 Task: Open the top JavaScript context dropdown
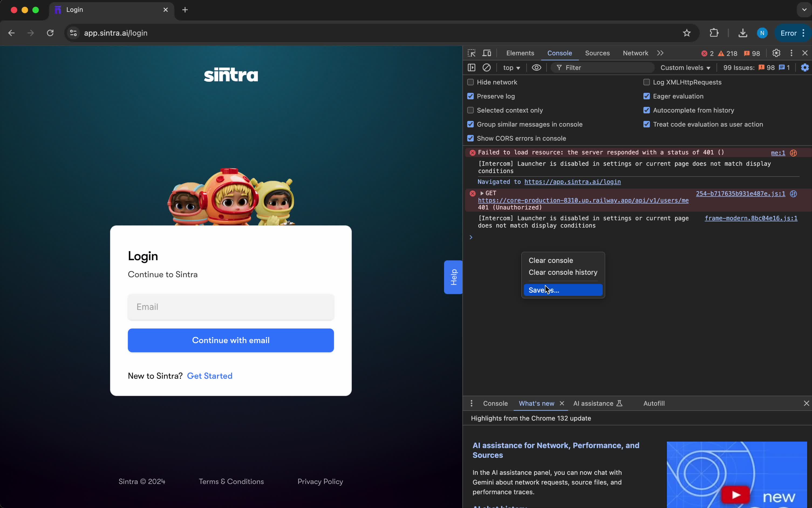point(511,68)
